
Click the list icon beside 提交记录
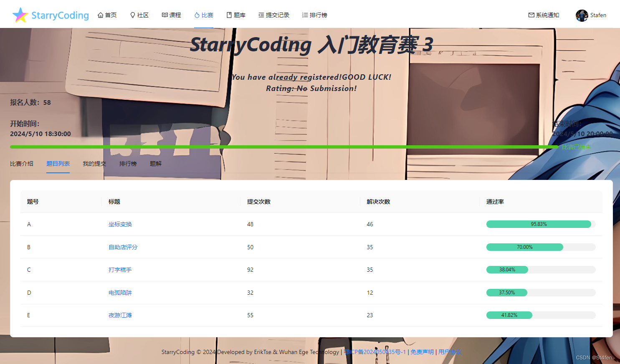click(261, 15)
